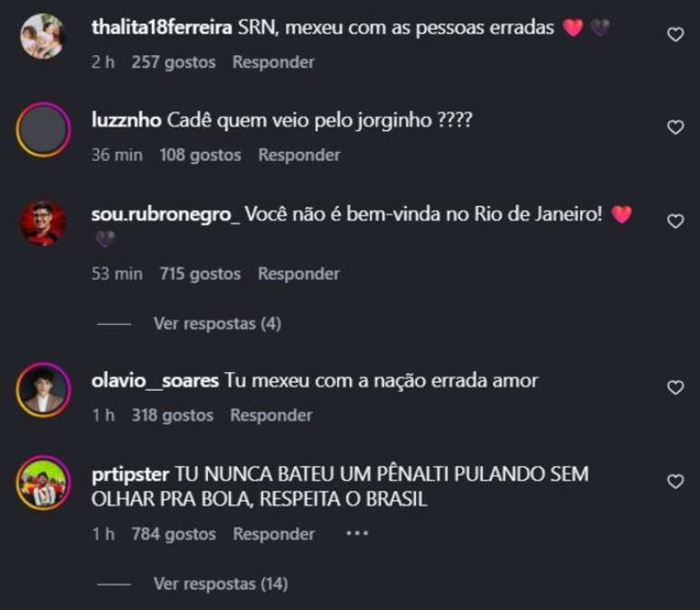Like thalita18ferreira's comment with heart icon
Image resolution: width=700 pixels, height=610 pixels.
676,34
